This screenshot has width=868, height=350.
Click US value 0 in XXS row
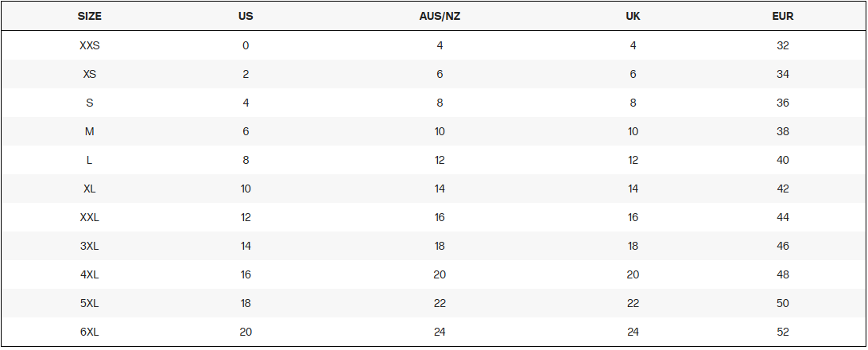click(x=246, y=45)
